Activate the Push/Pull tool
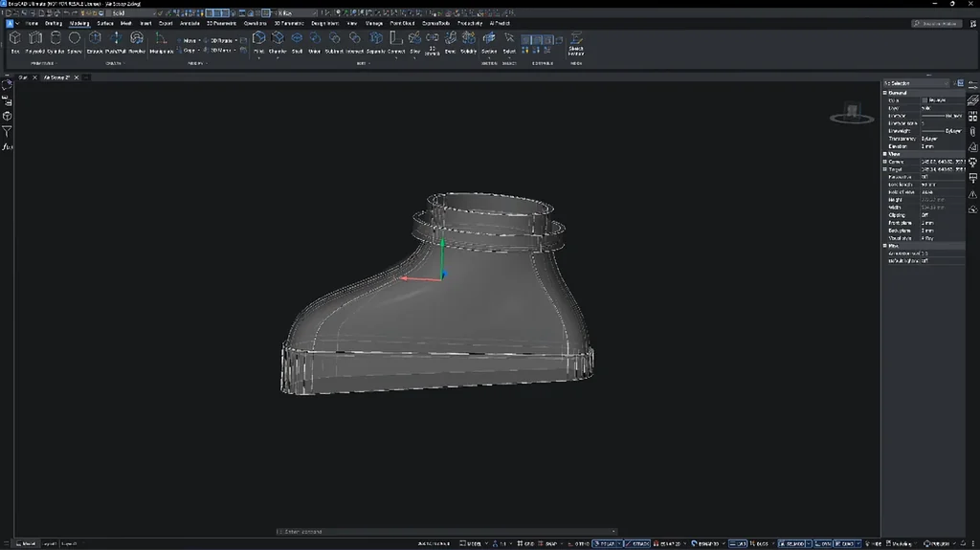The width and height of the screenshot is (980, 550). click(x=116, y=42)
